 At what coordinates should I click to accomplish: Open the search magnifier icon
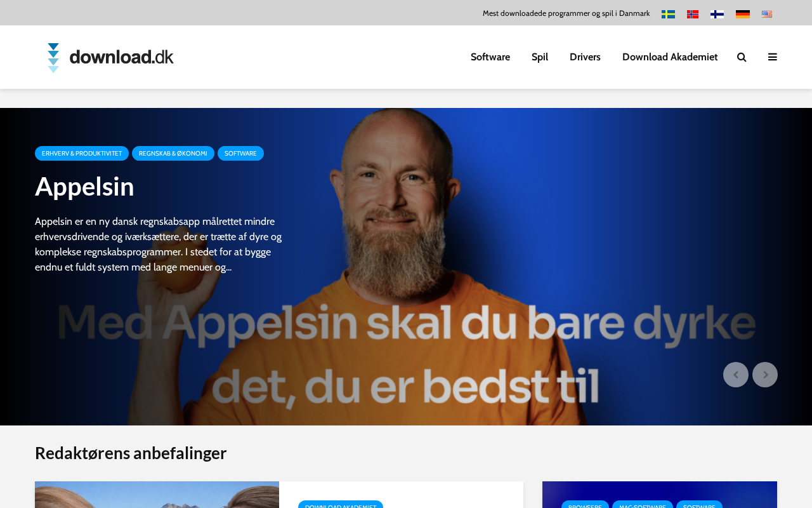point(742,57)
